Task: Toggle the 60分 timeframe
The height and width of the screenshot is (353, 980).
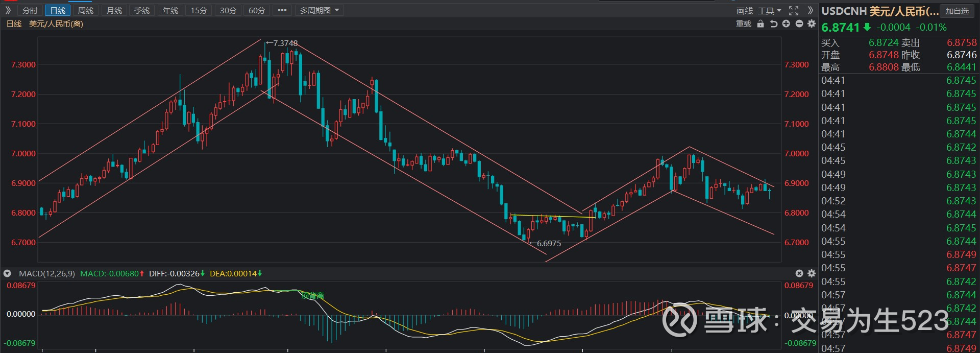Action: tap(257, 10)
